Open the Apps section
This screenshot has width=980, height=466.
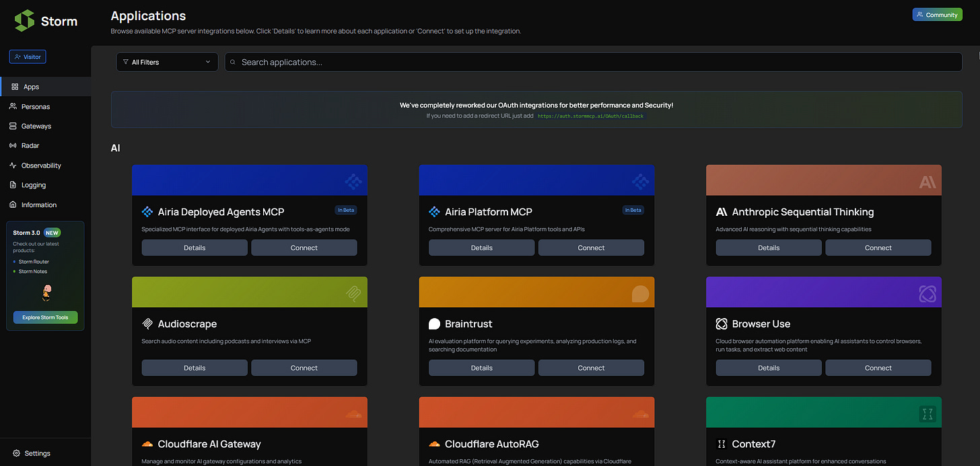pyautogui.click(x=46, y=87)
